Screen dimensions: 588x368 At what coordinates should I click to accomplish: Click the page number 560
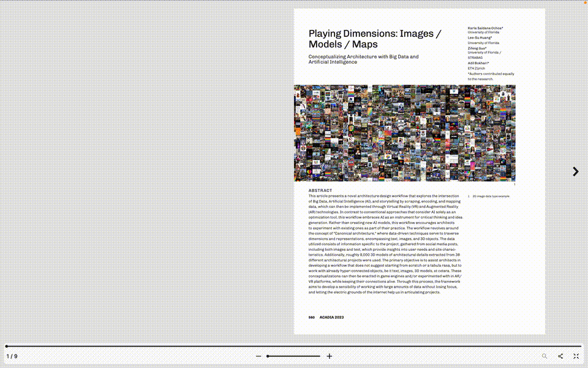[x=311, y=317]
